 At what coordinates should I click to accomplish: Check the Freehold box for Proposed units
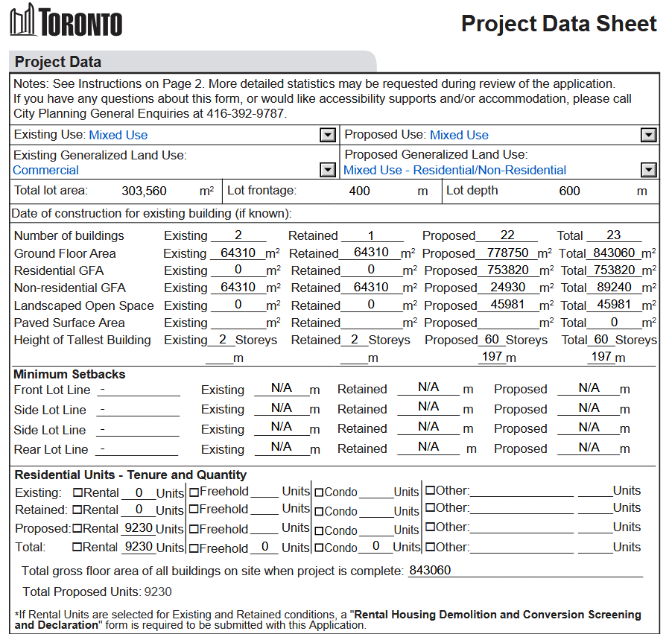[x=194, y=529]
